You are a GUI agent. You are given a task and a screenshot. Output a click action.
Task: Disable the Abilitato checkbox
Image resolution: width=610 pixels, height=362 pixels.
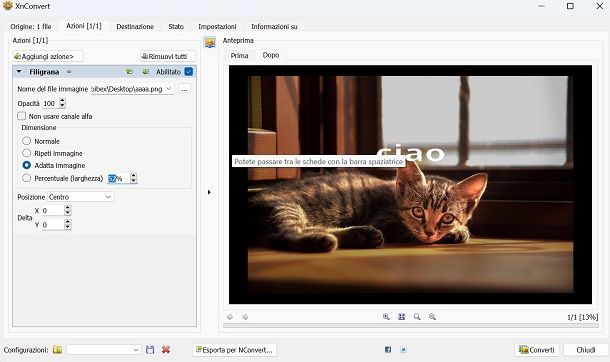[x=189, y=72]
